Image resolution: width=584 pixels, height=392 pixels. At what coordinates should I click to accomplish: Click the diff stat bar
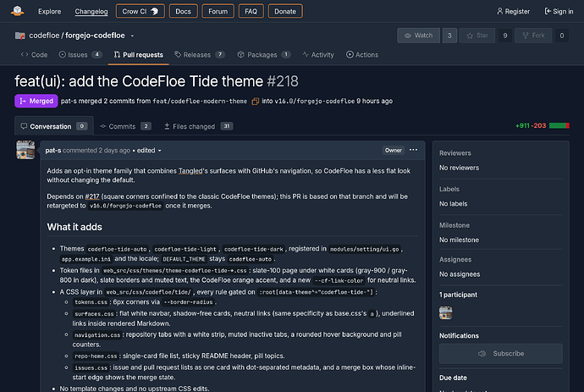click(x=559, y=125)
